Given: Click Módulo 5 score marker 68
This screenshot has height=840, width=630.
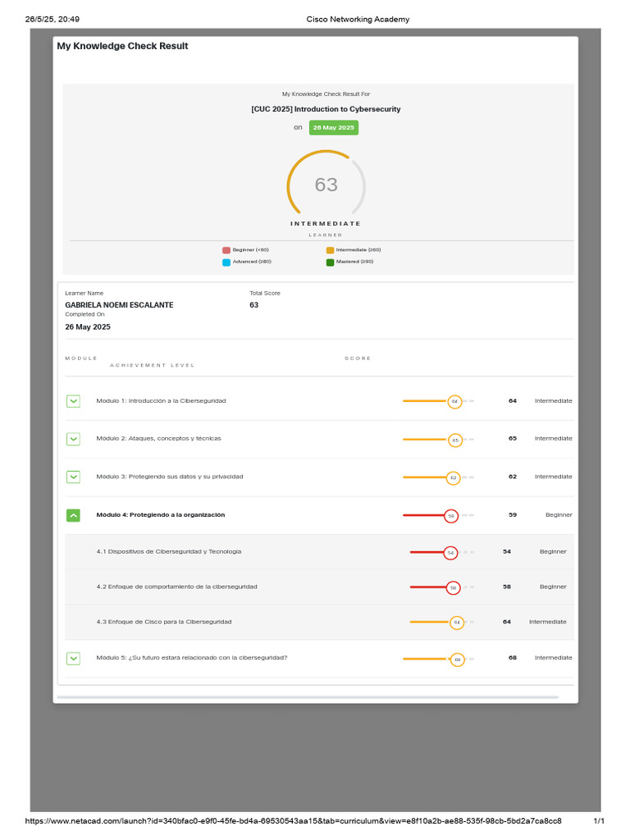Looking at the screenshot, I should tap(457, 660).
